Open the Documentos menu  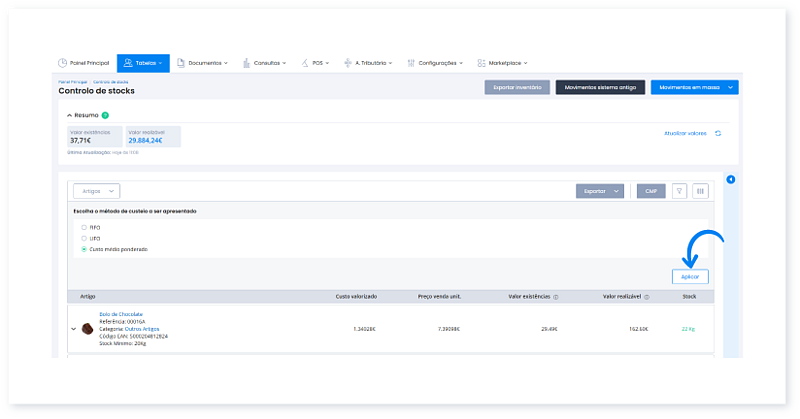click(200, 63)
